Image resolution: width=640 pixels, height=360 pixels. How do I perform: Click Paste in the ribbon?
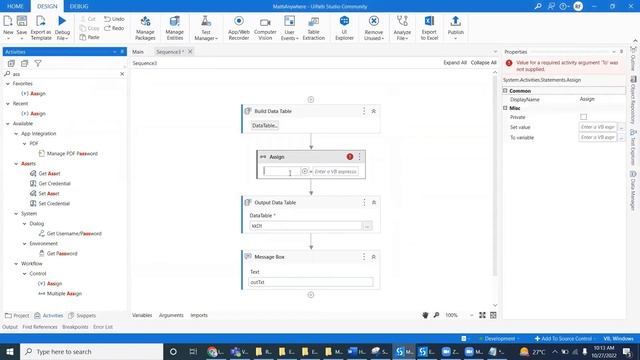(90, 37)
